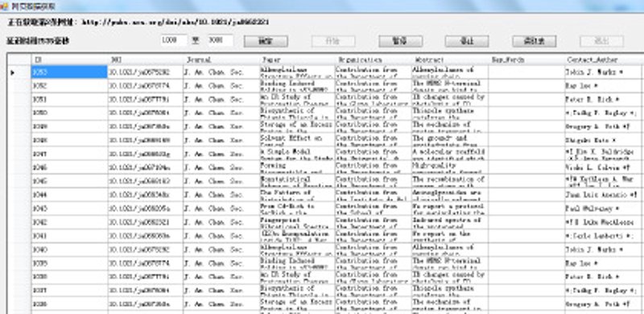Click the 清列表 clear list button
Image resolution: width=644 pixels, height=314 pixels.
click(x=535, y=41)
